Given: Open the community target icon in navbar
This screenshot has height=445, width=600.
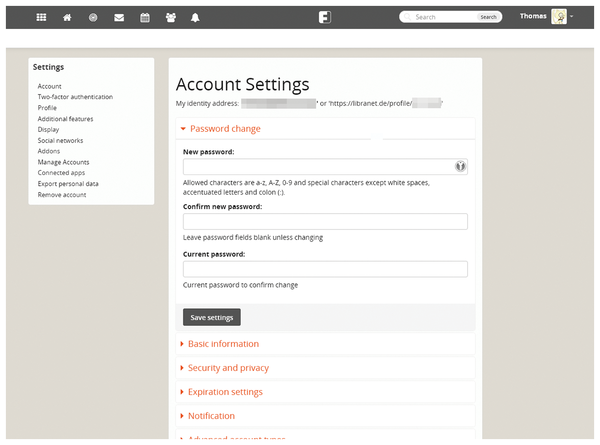Looking at the screenshot, I should click(93, 17).
